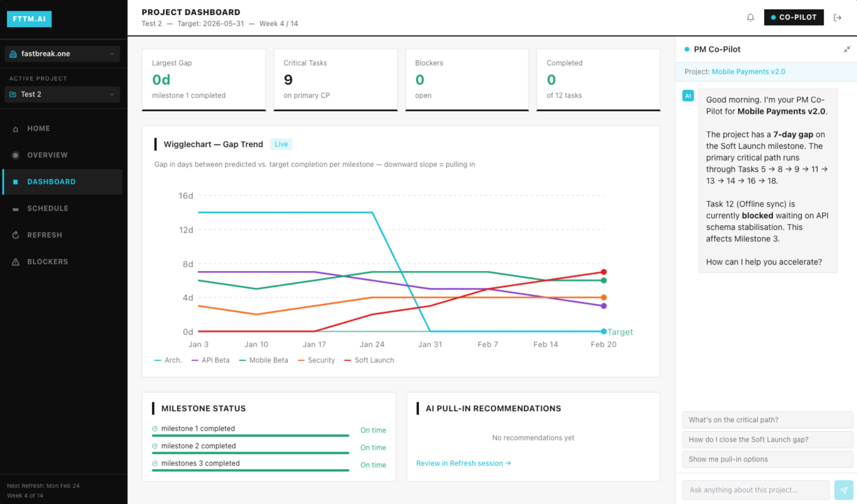Ask What's on the critical path?
This screenshot has height=504, width=857.
tap(767, 420)
